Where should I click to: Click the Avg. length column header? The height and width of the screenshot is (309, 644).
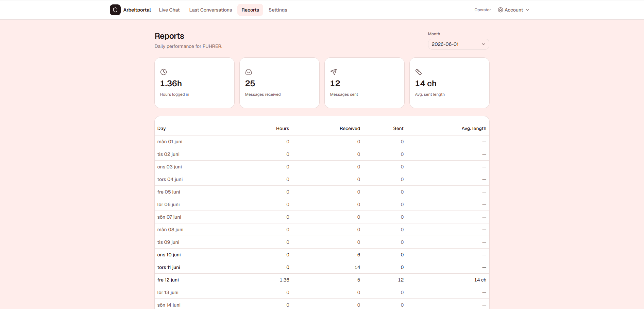[x=474, y=128]
